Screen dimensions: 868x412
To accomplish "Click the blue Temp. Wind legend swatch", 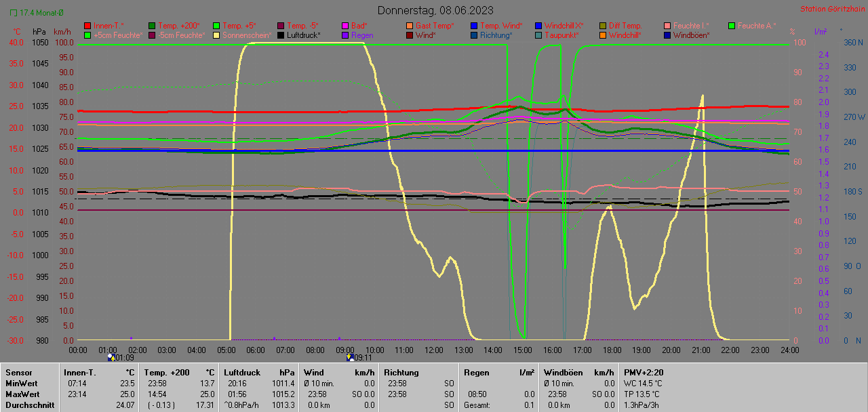I will tap(474, 26).
